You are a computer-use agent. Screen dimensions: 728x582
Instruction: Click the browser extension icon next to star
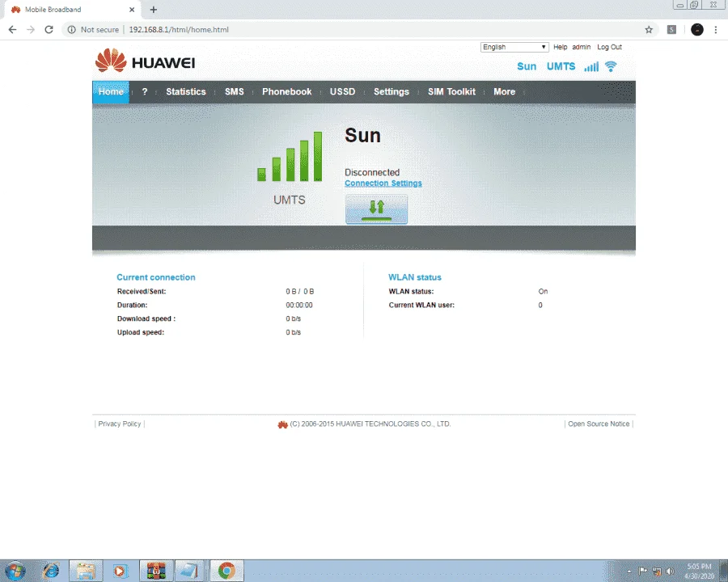[671, 30]
